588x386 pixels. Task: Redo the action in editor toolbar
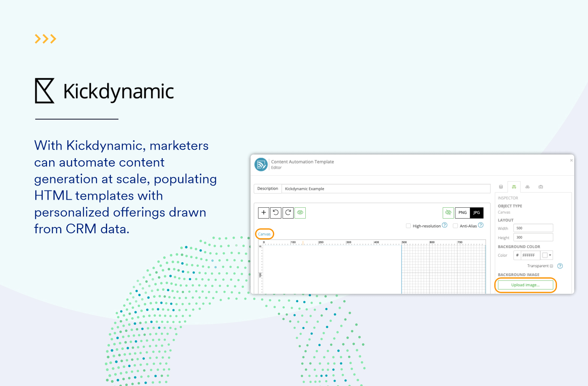pos(288,213)
